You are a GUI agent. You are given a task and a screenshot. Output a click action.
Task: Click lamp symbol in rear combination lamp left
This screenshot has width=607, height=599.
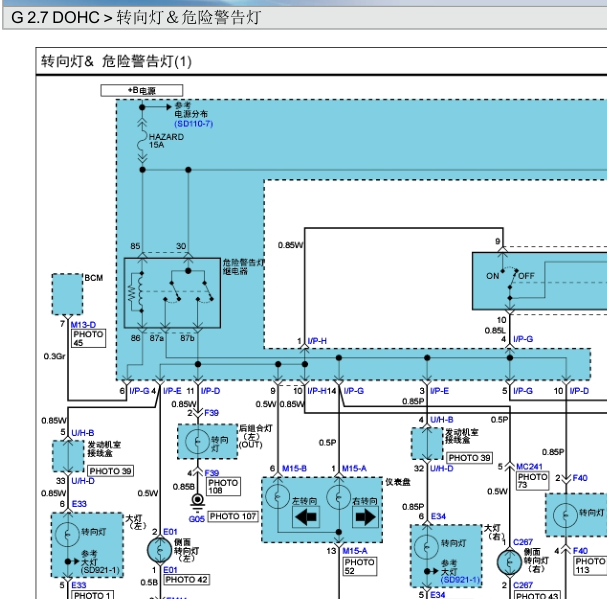click(197, 441)
